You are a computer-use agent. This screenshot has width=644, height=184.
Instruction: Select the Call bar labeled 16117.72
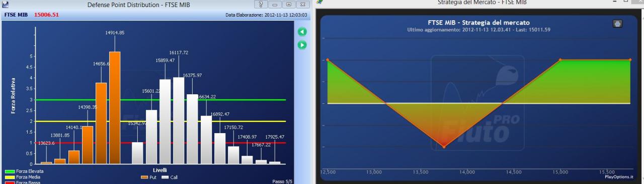[179, 120]
